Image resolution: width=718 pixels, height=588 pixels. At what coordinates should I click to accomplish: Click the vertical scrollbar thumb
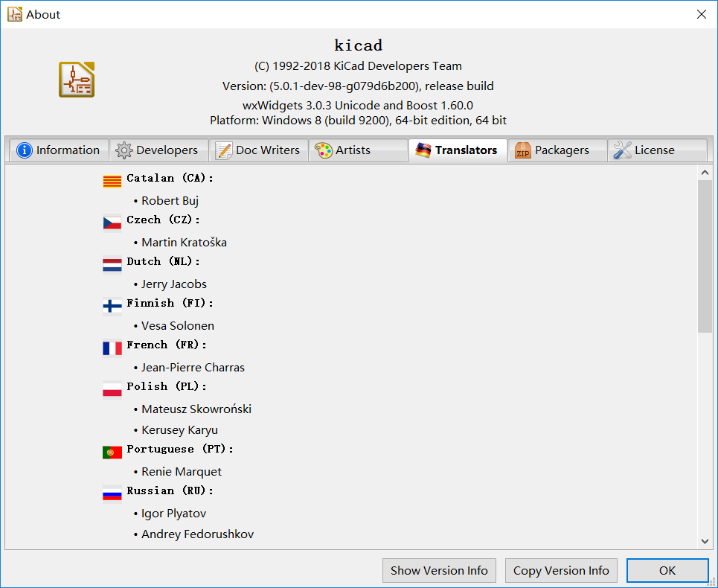(705, 257)
